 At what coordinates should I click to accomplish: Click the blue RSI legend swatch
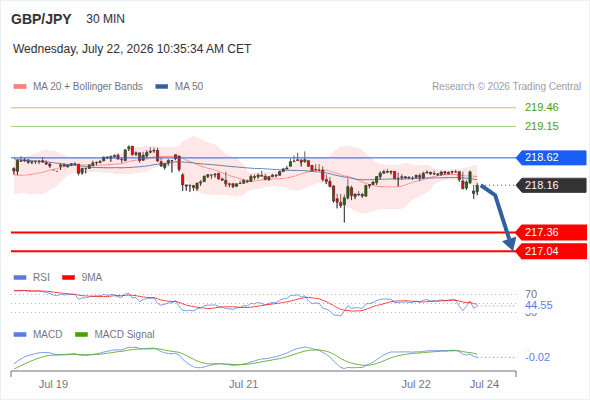[x=20, y=278]
